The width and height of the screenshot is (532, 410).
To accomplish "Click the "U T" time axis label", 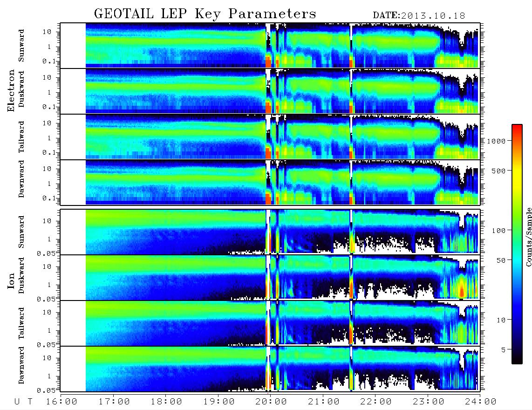I will [23, 402].
